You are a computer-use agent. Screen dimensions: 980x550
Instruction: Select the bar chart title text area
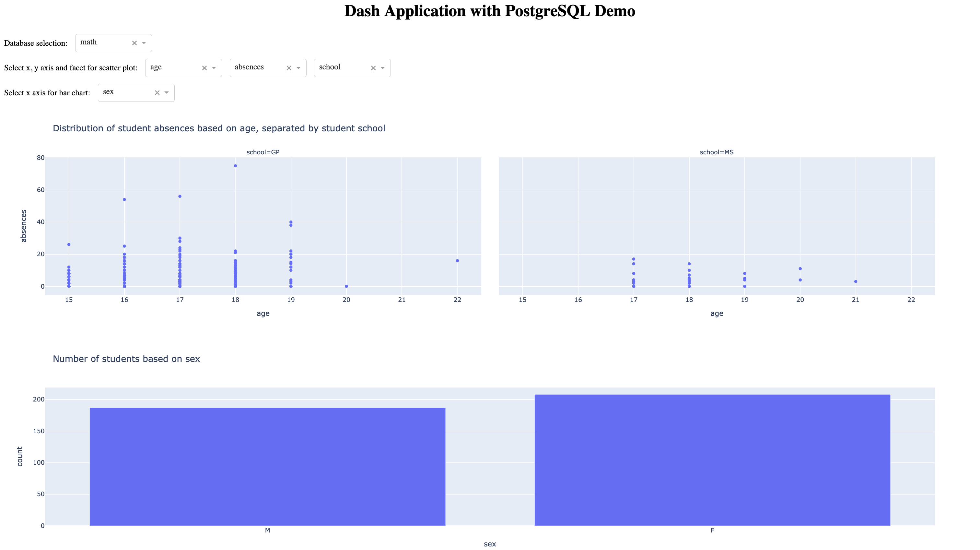(127, 359)
